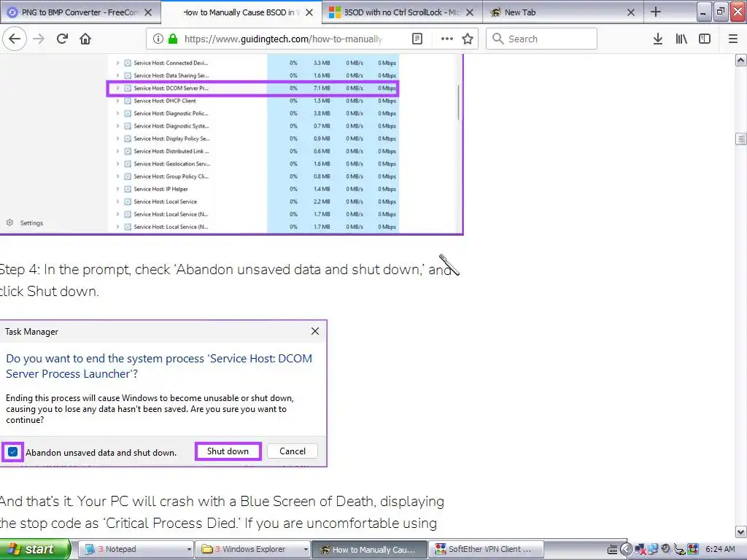Image resolution: width=747 pixels, height=560 pixels.
Task: Open a new tab with plus button
Action: (656, 12)
